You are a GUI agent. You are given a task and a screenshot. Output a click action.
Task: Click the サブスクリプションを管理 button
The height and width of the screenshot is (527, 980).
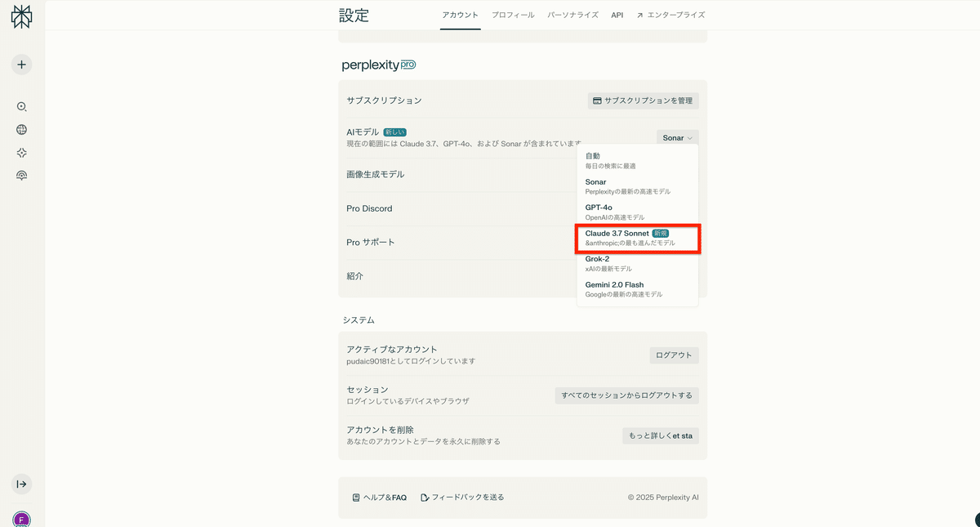643,100
